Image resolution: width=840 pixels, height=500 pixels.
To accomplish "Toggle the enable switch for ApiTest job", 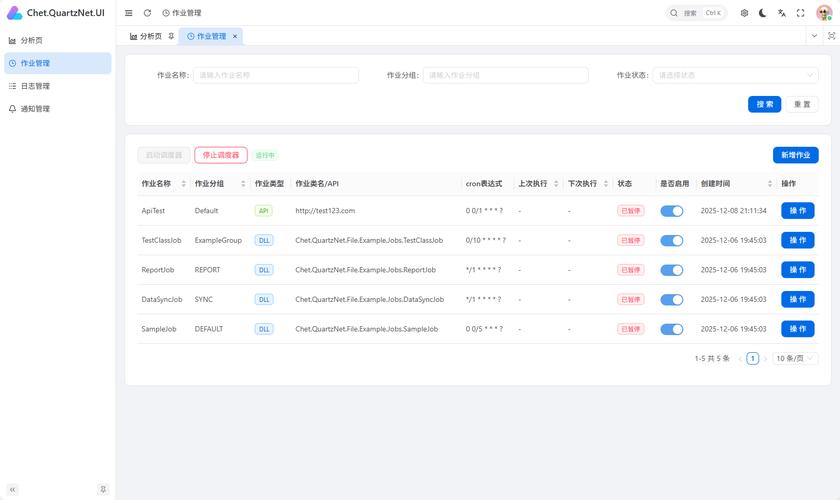I will 671,211.
